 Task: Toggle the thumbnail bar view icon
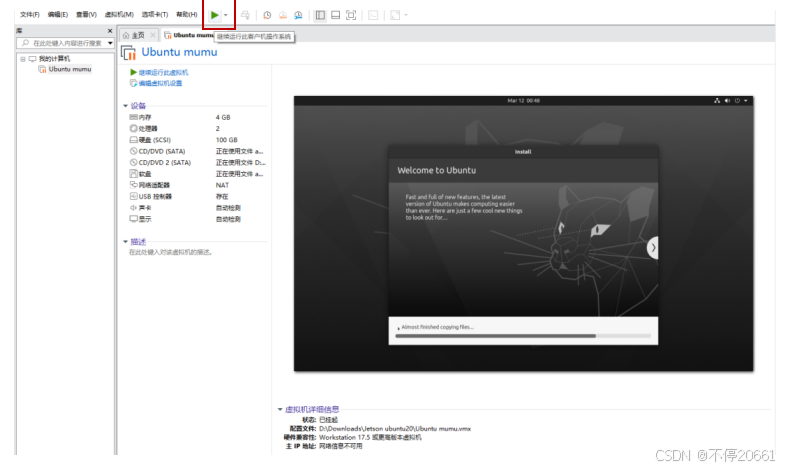(336, 15)
